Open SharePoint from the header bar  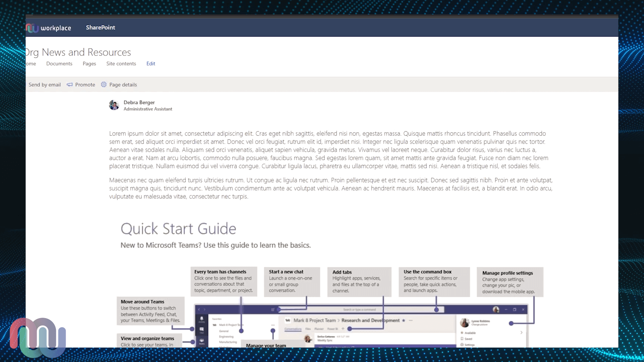(100, 27)
